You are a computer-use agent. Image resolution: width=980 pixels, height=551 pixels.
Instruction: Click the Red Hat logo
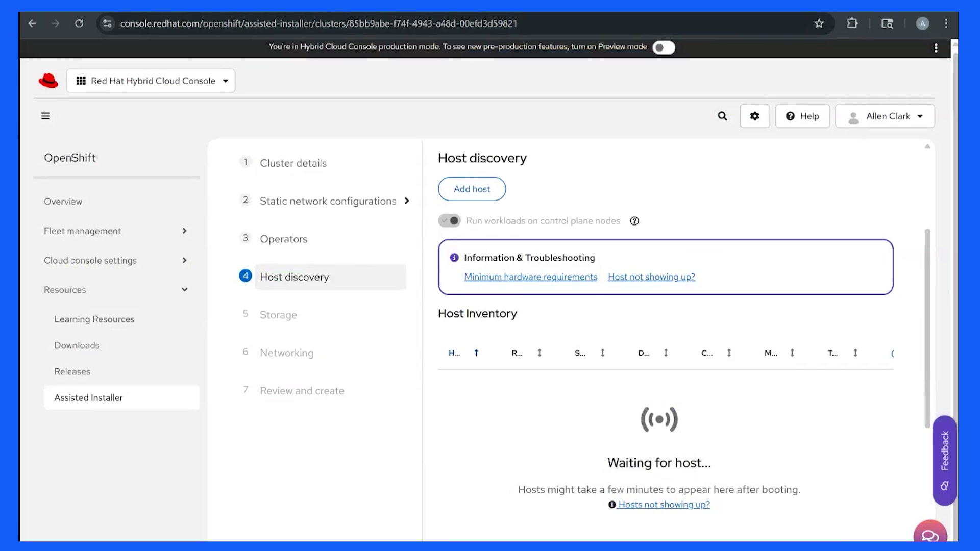[x=48, y=81]
